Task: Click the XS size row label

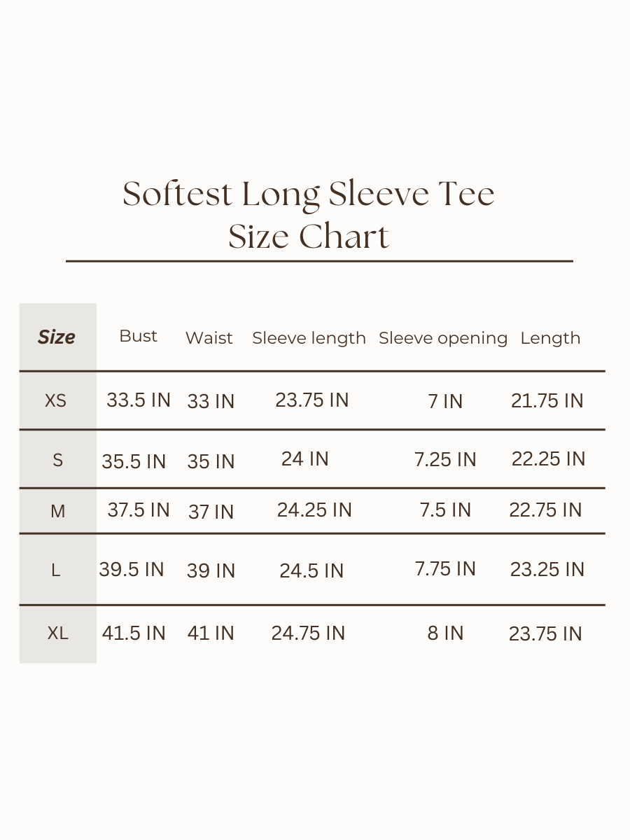Action: [x=56, y=401]
